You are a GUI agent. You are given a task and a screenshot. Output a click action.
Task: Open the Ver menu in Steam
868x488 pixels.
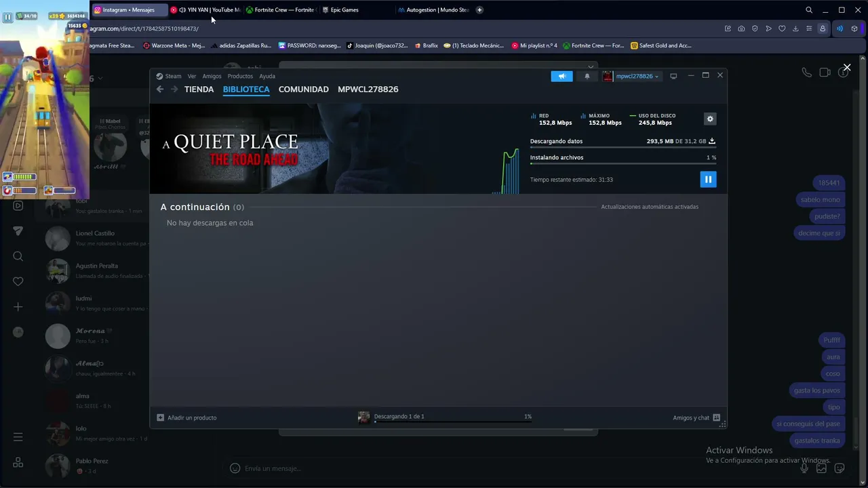point(192,77)
